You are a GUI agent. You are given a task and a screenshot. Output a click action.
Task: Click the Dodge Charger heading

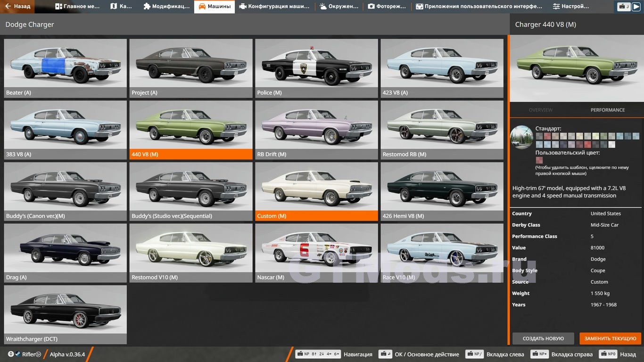(x=30, y=25)
